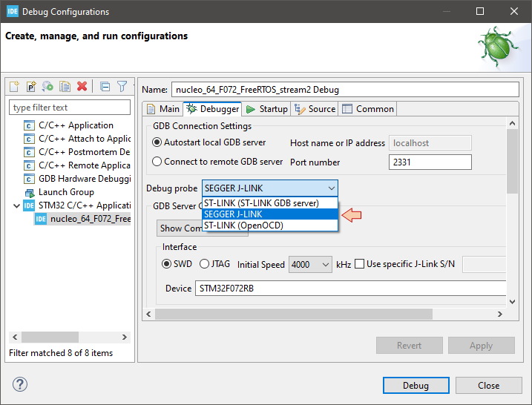
Task: Switch to the Startup tab
Action: click(266, 109)
